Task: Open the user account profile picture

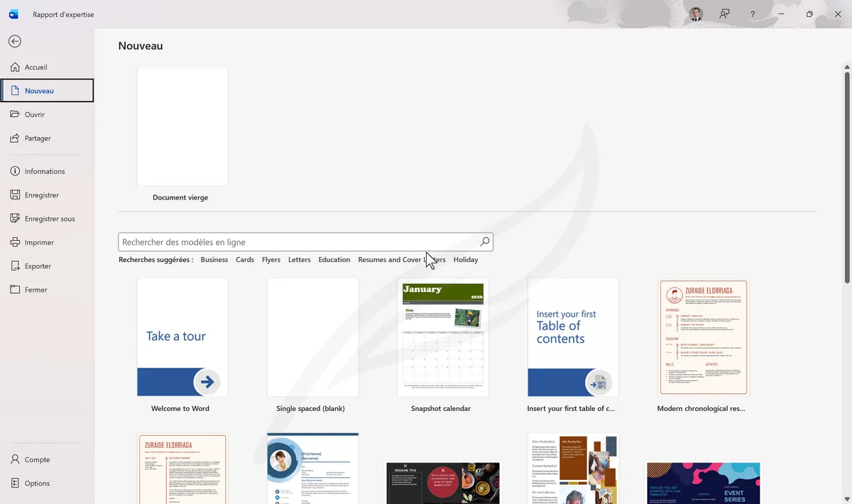Action: tap(695, 14)
